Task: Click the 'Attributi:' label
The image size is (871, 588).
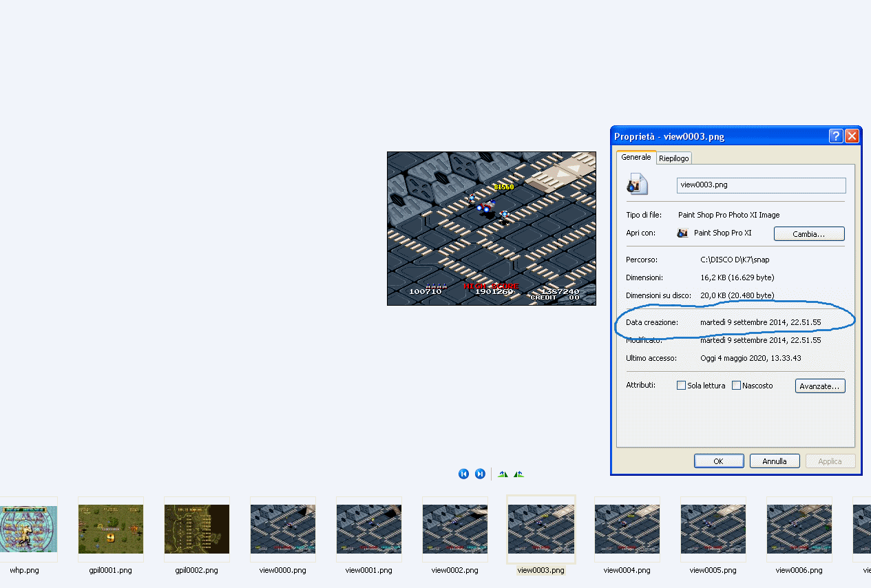Action: click(x=641, y=385)
